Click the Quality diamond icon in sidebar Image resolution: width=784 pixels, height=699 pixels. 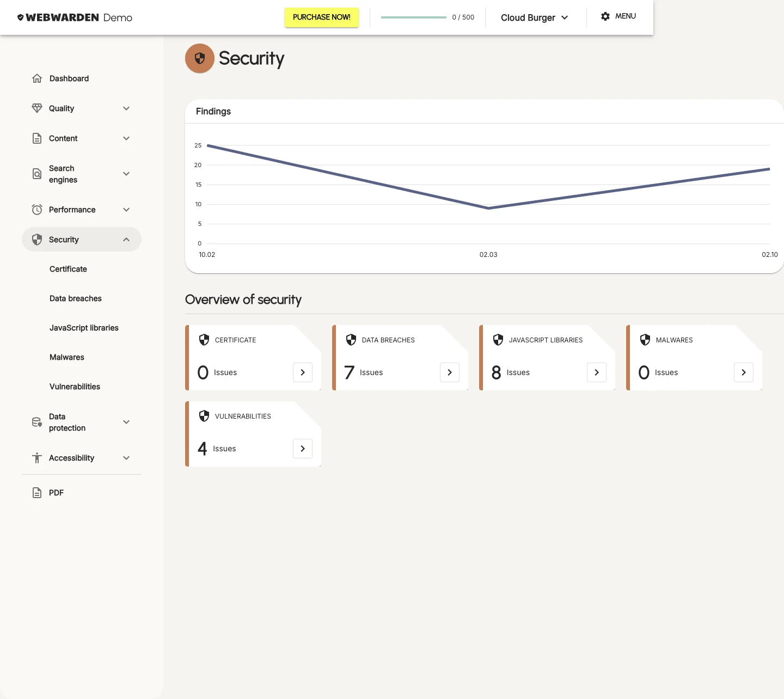(x=37, y=108)
